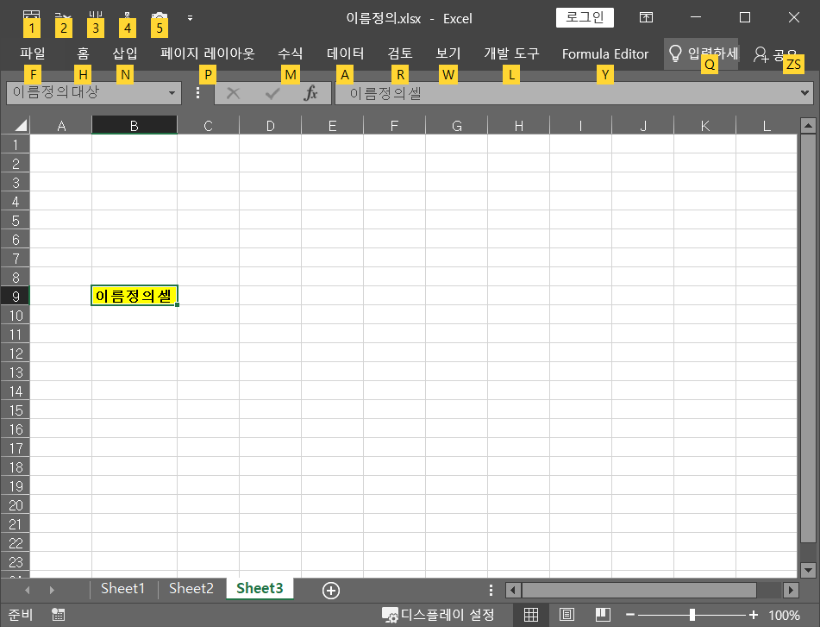Open the 파일 (File) ribbon tab

pos(32,53)
